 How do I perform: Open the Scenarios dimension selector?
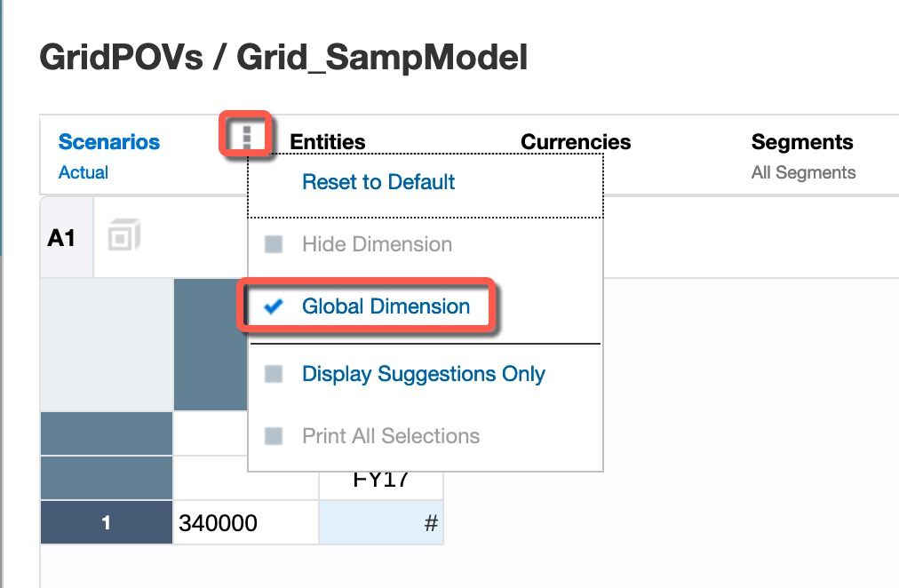point(108,142)
